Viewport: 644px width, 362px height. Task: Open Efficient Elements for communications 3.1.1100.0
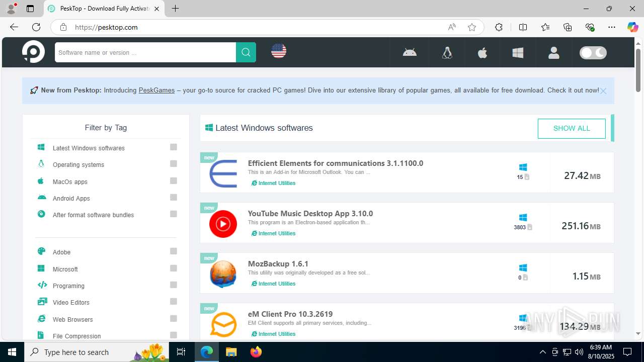pyautogui.click(x=336, y=163)
